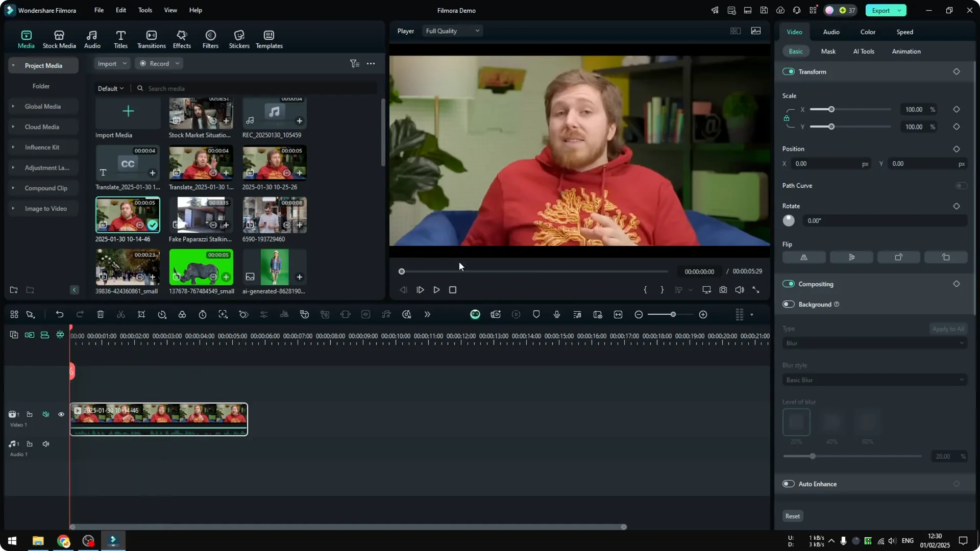This screenshot has height=551, width=980.
Task: Select the Titles panel icon
Action: pos(120,38)
